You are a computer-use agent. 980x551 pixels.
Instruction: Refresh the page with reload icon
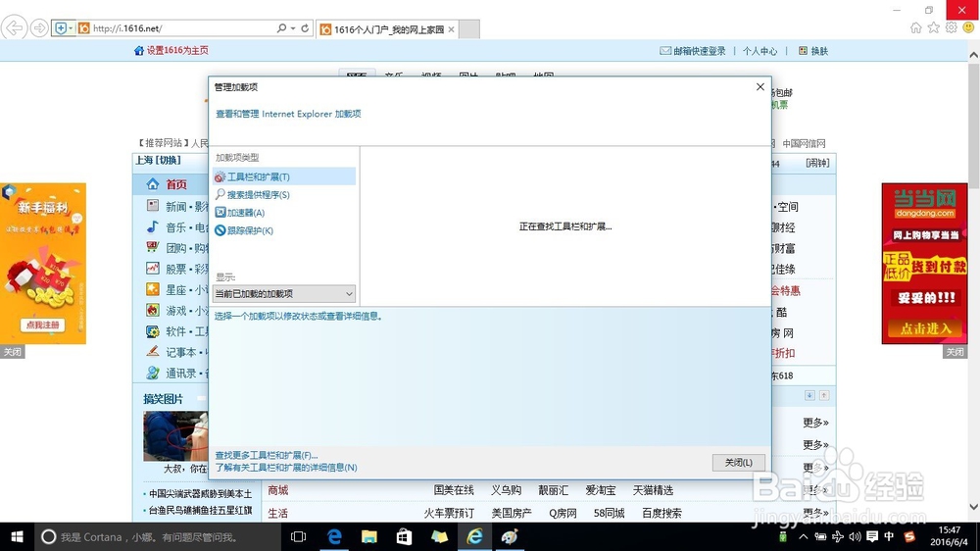pos(305,28)
